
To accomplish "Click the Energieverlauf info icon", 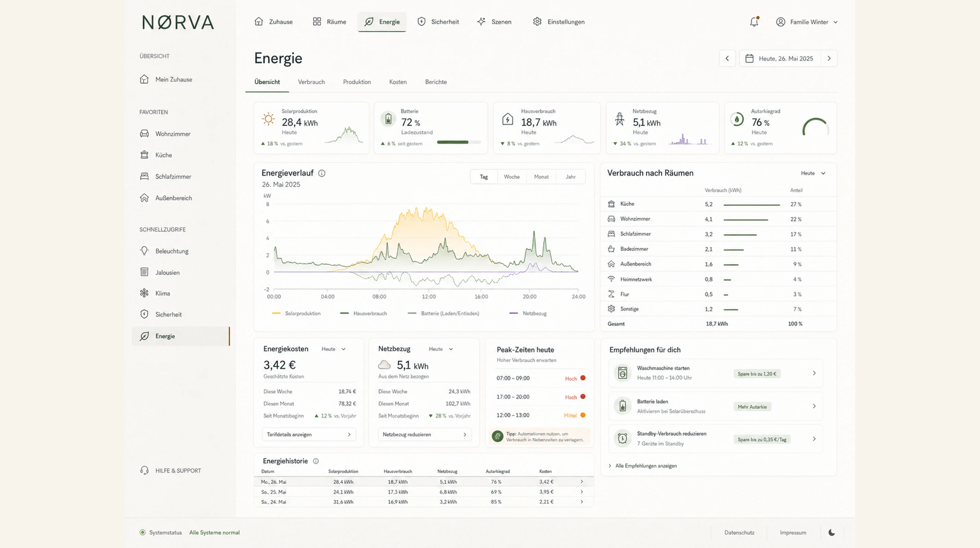I will tap(322, 173).
